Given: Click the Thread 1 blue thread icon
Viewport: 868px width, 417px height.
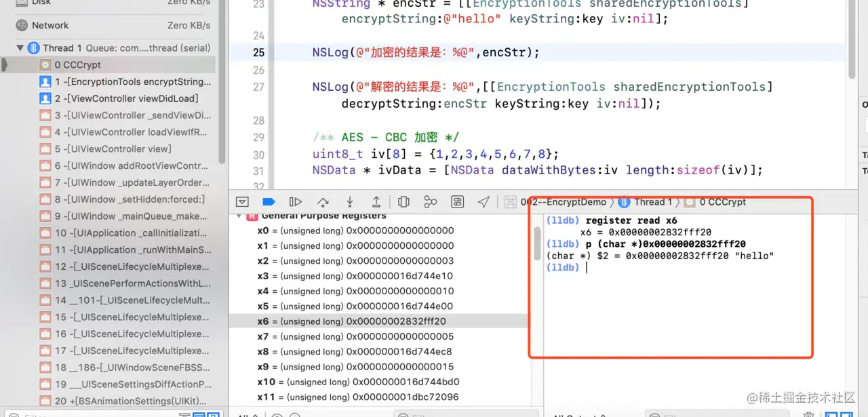Looking at the screenshot, I should pos(33,48).
